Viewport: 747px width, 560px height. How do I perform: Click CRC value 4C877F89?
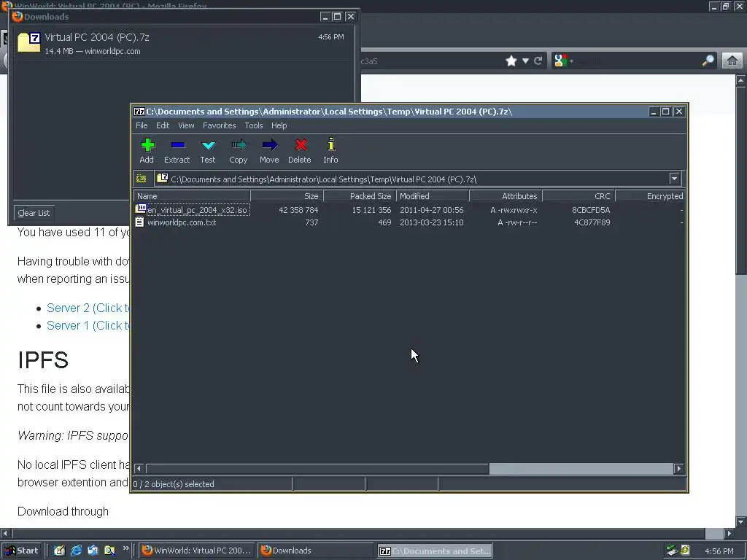[x=592, y=222]
